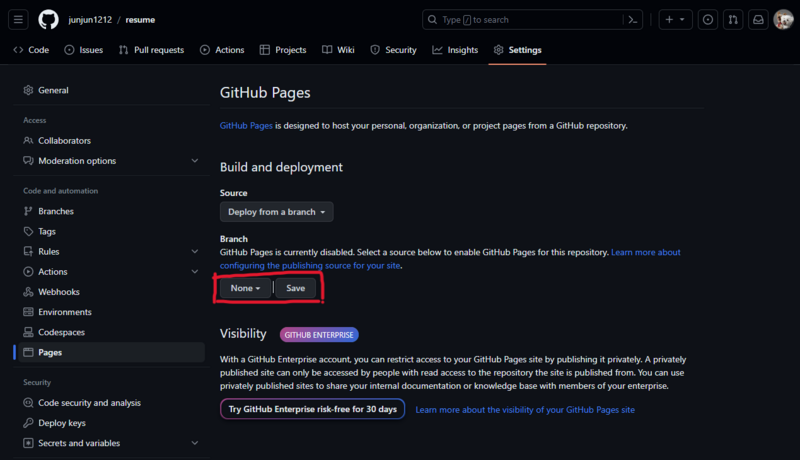Click the Tags tag icon
The width and height of the screenshot is (800, 460).
tap(28, 232)
